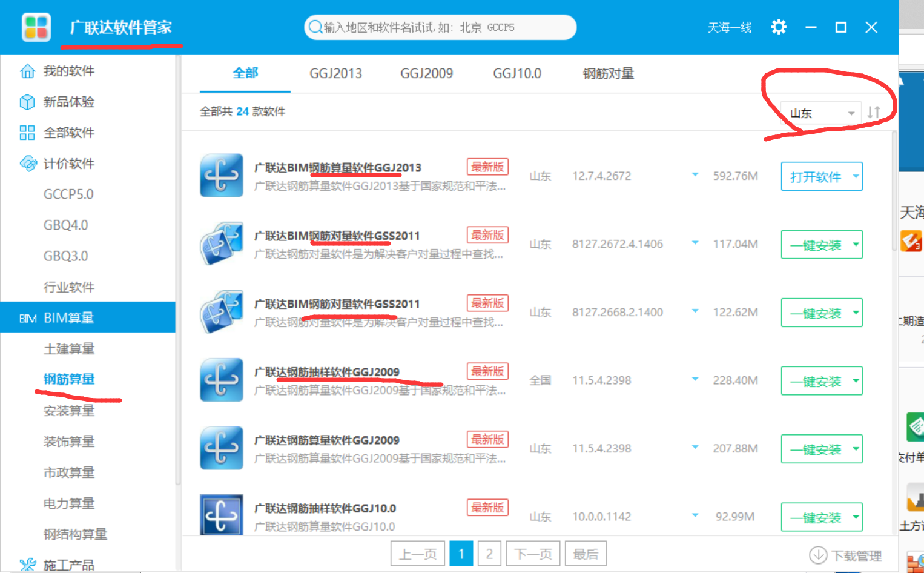Select 土建算量 in the sidebar
Screen dimensions: 924x573
(69, 349)
